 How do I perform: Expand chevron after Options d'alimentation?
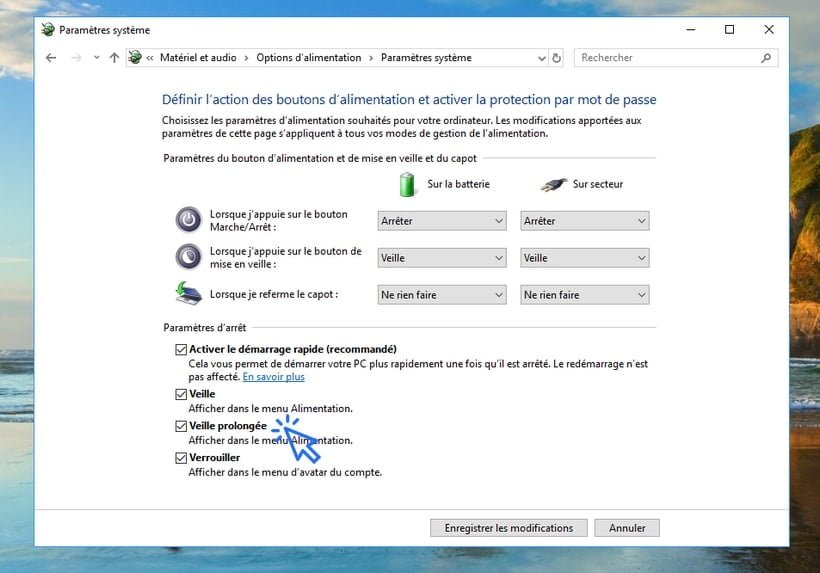[371, 58]
